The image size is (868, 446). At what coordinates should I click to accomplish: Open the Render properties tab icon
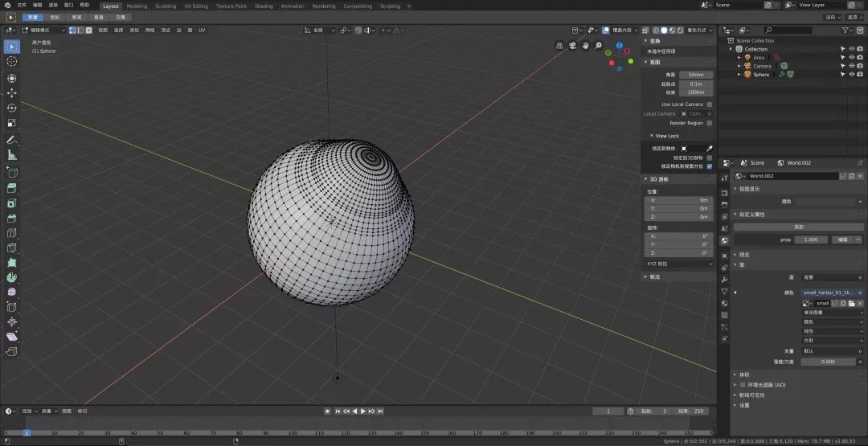(x=725, y=193)
